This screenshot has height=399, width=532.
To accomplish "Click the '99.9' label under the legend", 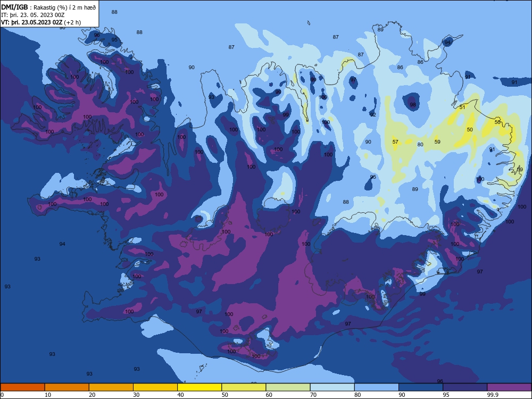I will (493, 395).
